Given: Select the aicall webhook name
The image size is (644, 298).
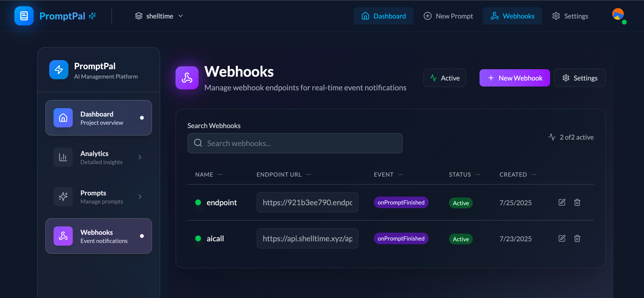Looking at the screenshot, I should (x=215, y=238).
